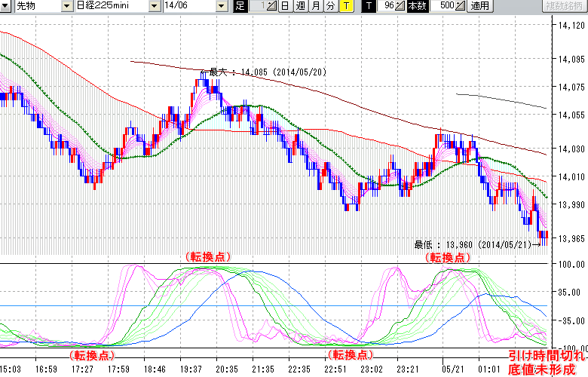
Task: Expand the 日経225mini instrument dropdown
Action: coord(155,6)
